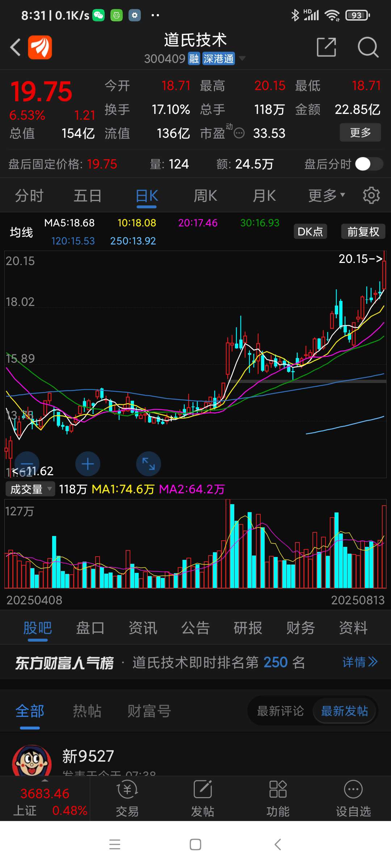Image resolution: width=391 pixels, height=868 pixels.
Task: Tap Android system back button
Action: pos(278,844)
